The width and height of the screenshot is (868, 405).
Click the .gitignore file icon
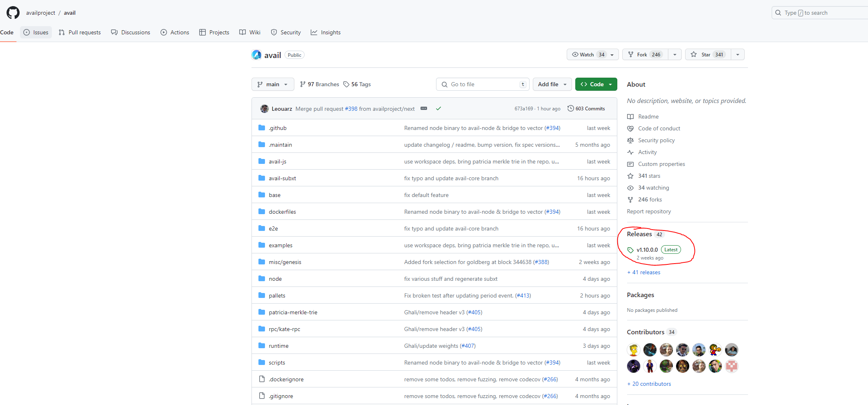pos(262,396)
